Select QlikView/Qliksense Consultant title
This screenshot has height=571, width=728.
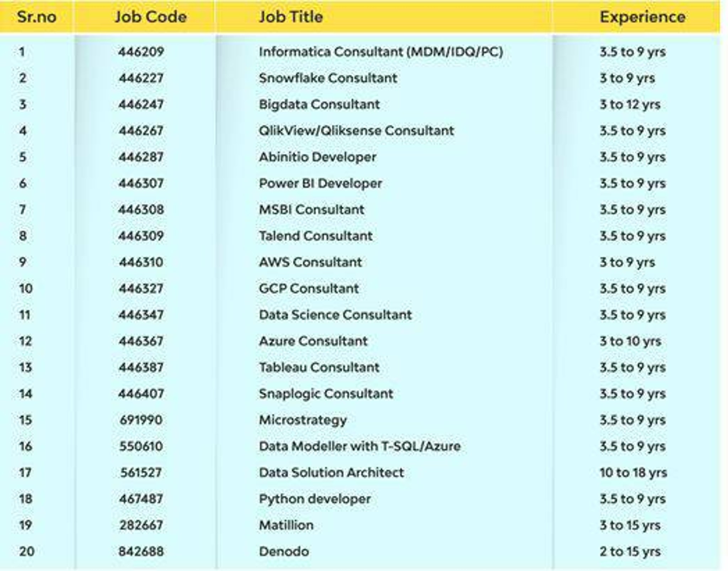(x=356, y=131)
